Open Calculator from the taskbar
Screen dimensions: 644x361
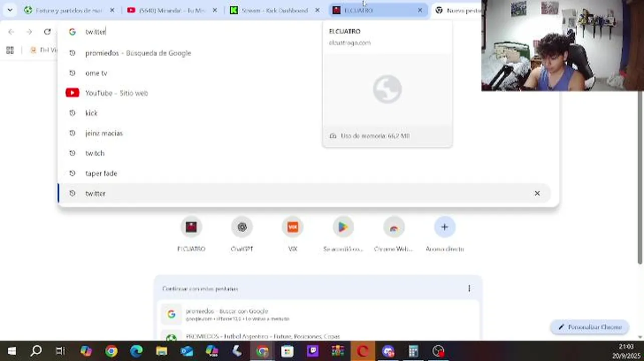(x=413, y=351)
